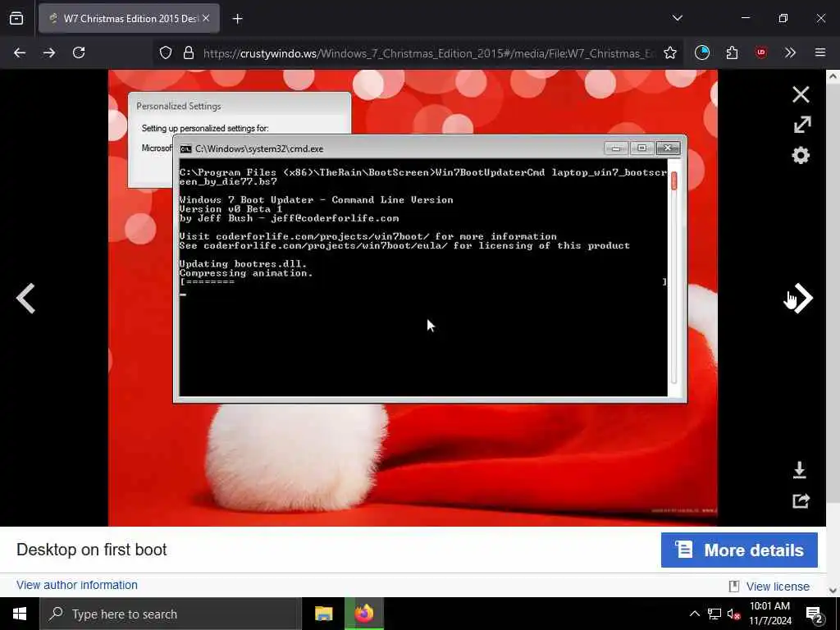Open muted volume tray icon
This screenshot has width=840, height=630.
click(734, 614)
